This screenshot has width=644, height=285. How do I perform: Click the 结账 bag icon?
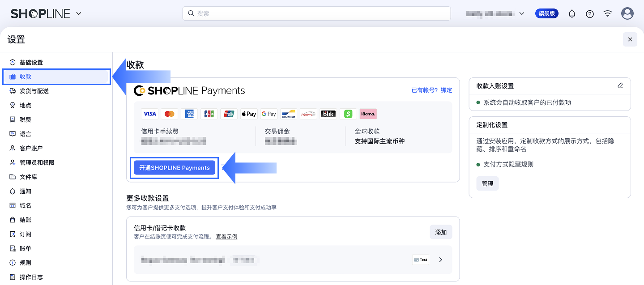point(13,220)
